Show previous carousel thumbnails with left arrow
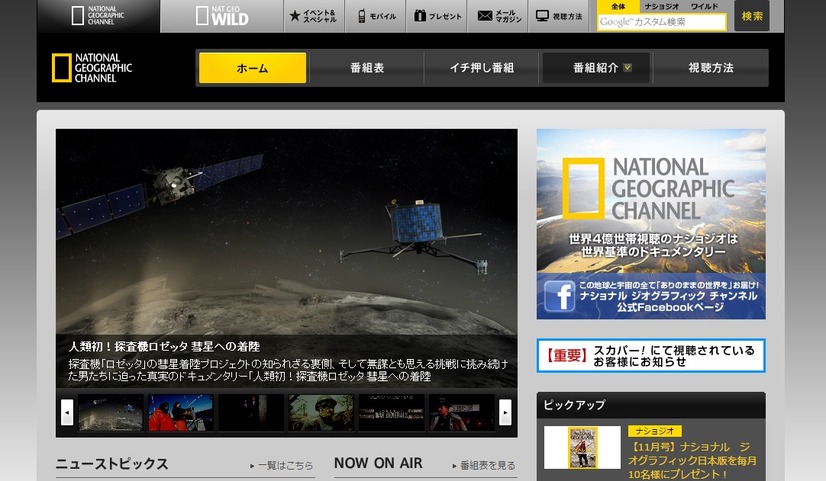 tap(67, 412)
